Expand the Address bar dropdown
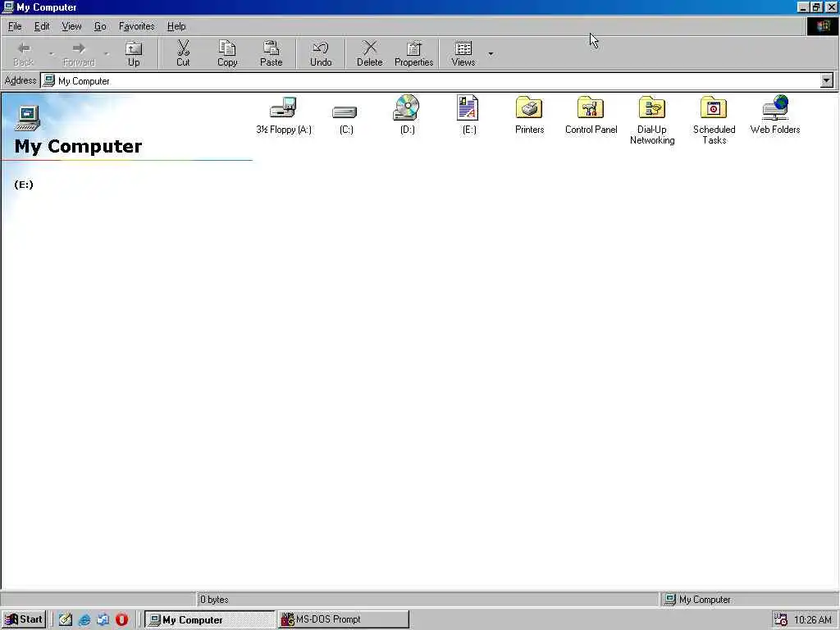840x630 pixels. click(827, 81)
